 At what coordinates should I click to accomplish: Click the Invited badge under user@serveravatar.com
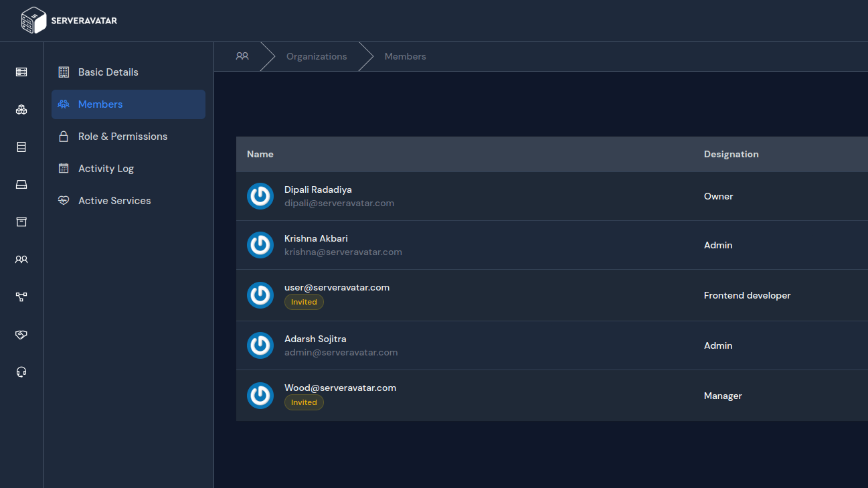[304, 302]
